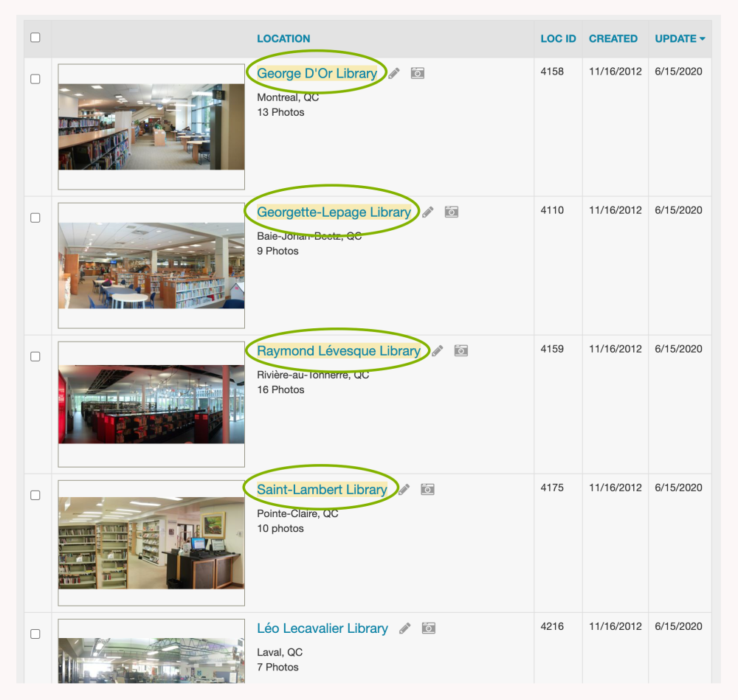This screenshot has height=700, width=738.
Task: Open the George D'Or Library link
Action: click(x=317, y=73)
